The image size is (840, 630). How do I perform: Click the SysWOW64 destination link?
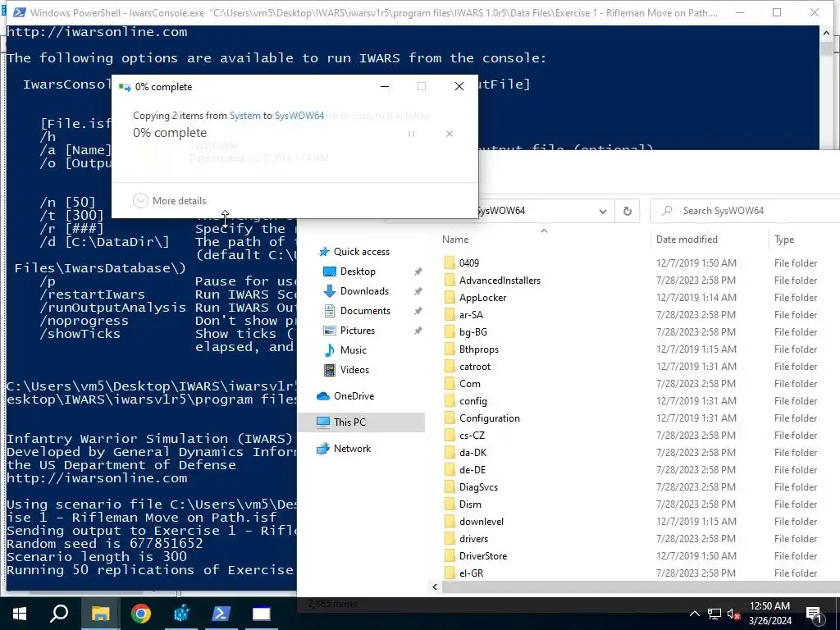click(299, 116)
